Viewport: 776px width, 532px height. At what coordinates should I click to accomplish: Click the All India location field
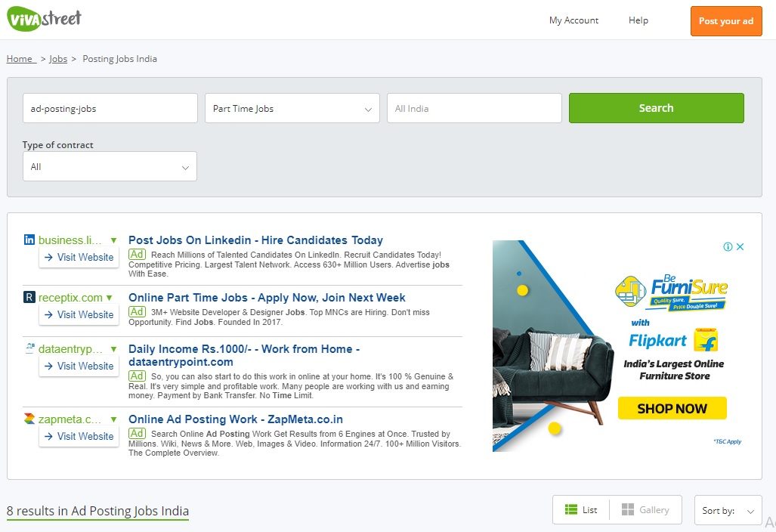click(474, 108)
